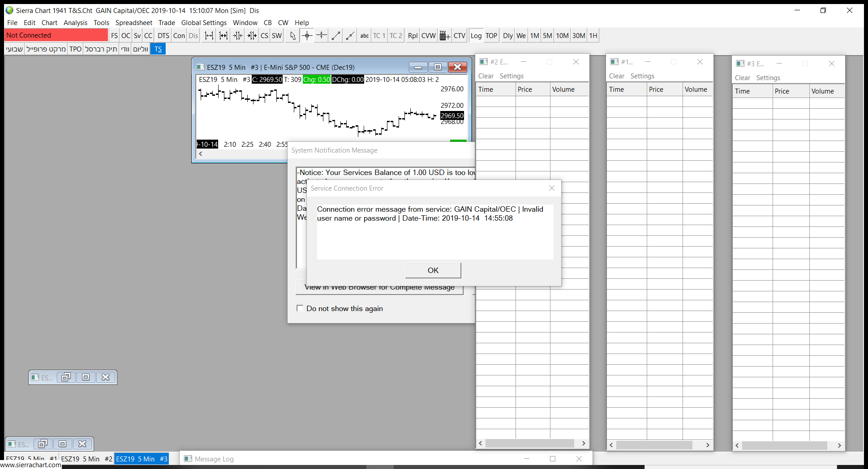
Task: Switch chart to 30M timeframe
Action: pos(579,36)
